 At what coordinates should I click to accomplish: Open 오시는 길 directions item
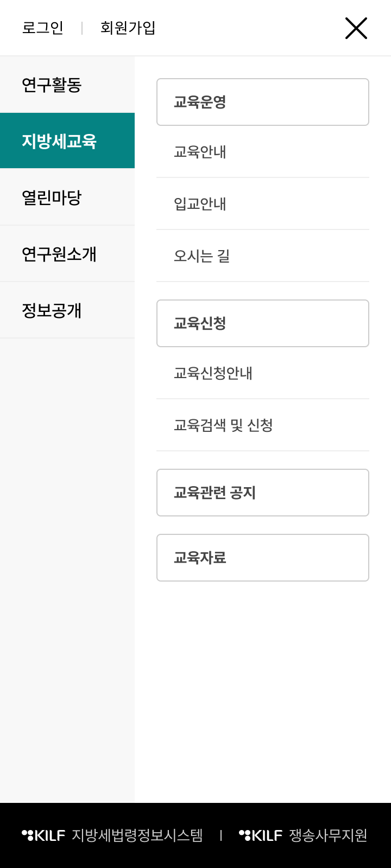pyautogui.click(x=202, y=256)
